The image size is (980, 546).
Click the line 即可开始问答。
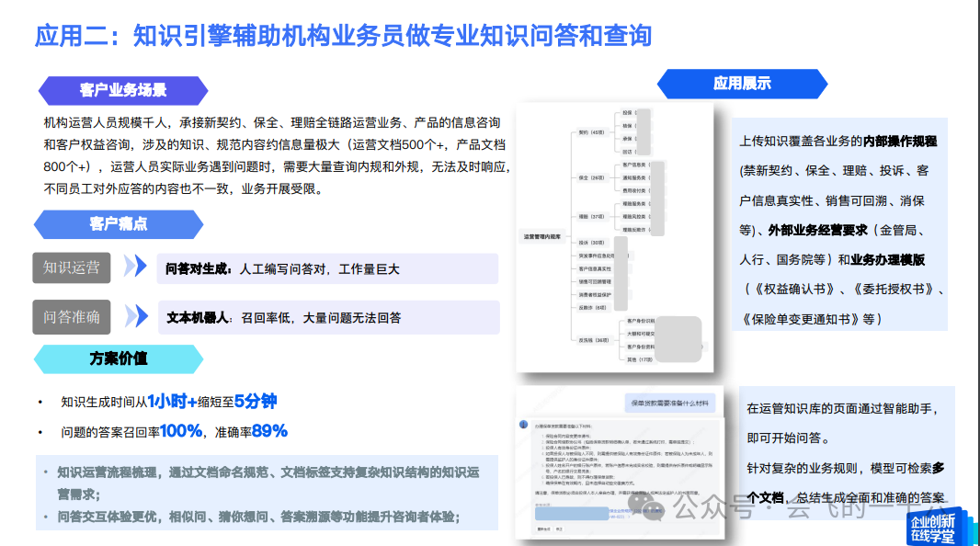789,438
